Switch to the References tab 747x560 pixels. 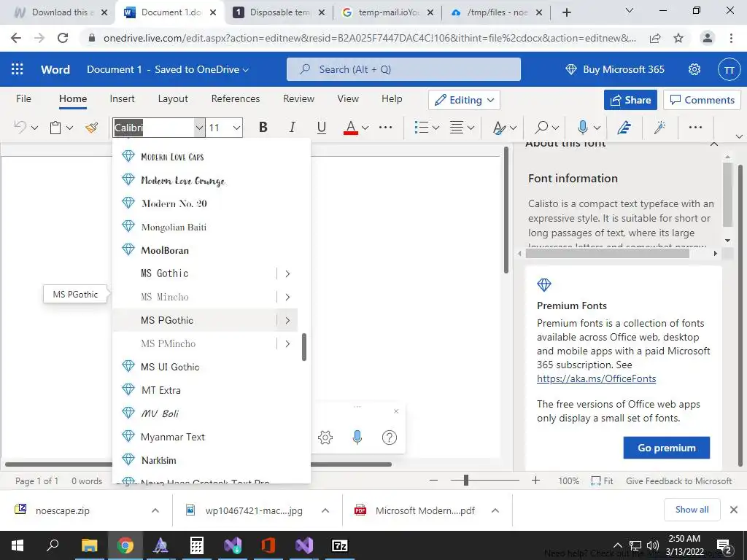pos(236,98)
